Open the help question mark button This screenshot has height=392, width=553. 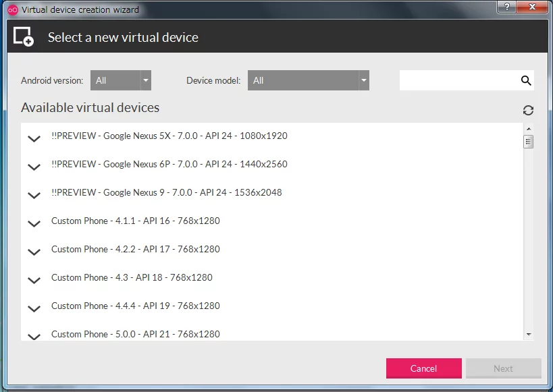point(506,7)
